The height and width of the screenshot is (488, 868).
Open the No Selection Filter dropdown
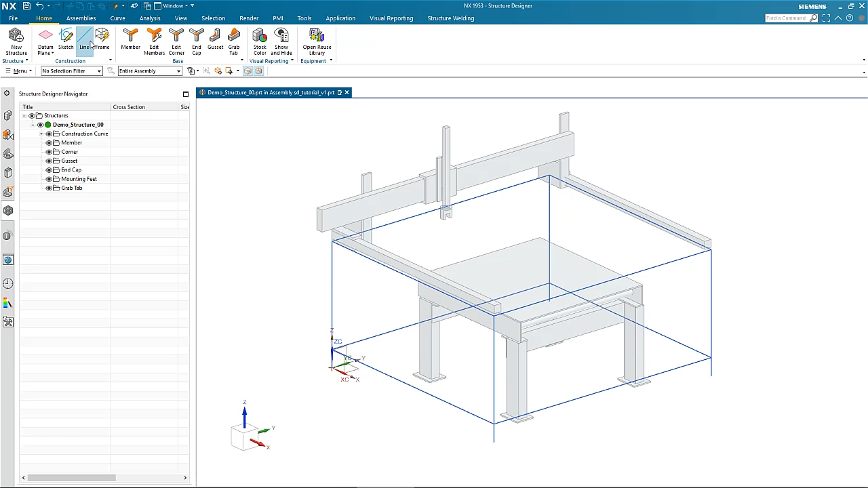click(x=98, y=70)
